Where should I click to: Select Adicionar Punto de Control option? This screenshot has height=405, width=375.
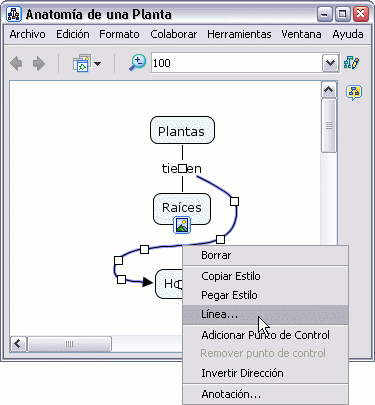(x=265, y=335)
